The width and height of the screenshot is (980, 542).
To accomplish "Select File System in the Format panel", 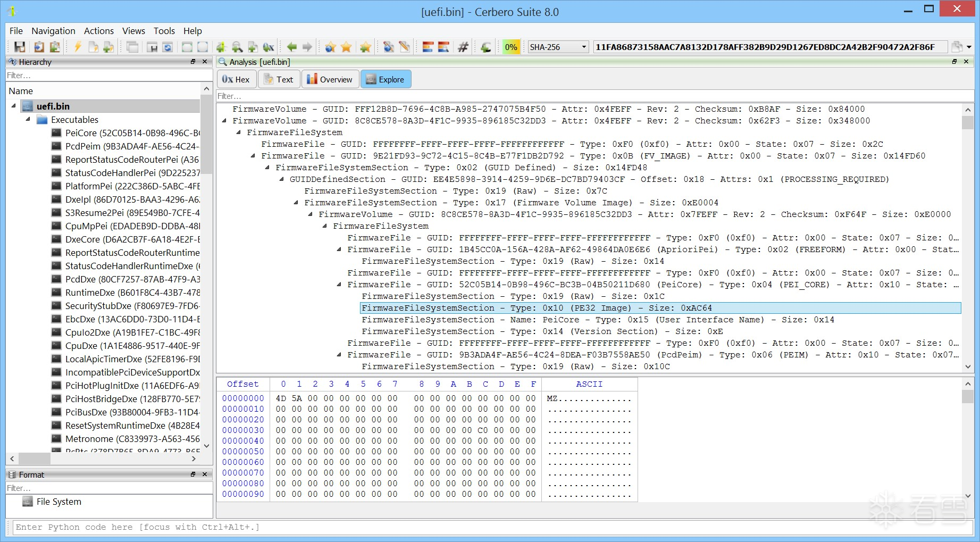I will click(x=52, y=502).
